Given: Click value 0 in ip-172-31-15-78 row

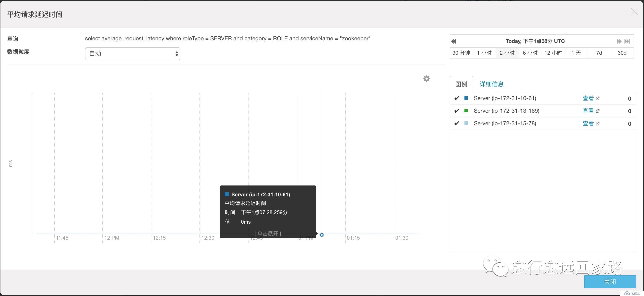Looking at the screenshot, I should point(629,124).
